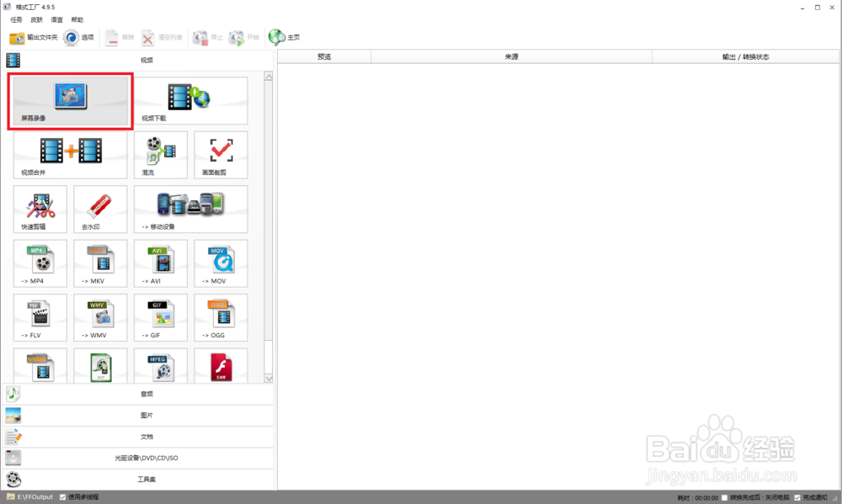Open the 语言 language menu
Viewport: 842px width, 504px height.
(x=57, y=20)
